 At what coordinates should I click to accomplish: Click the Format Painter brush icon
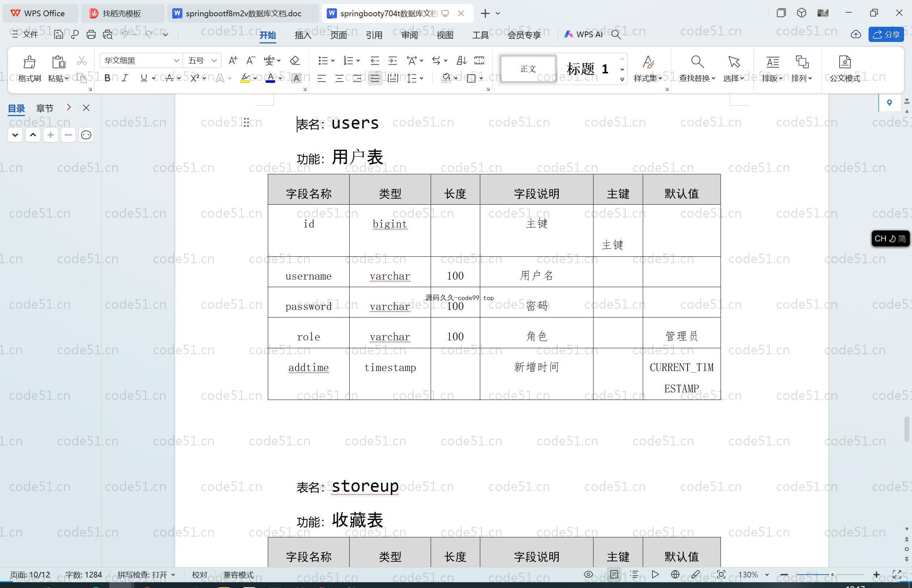(x=29, y=61)
